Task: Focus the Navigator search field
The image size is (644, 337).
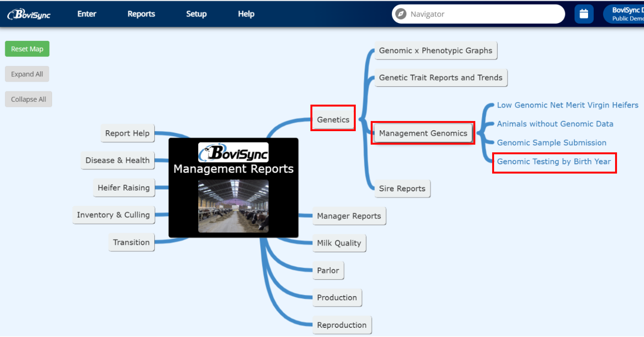Action: pos(478,14)
